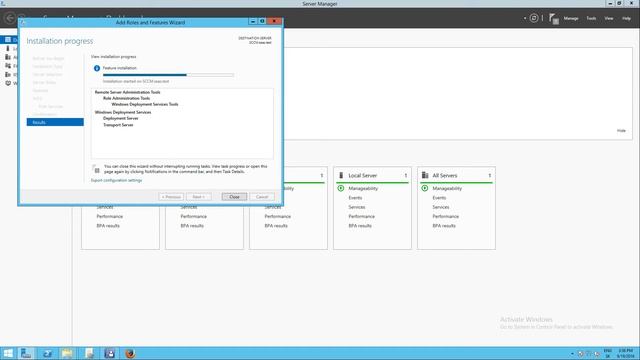Click the All Servers tile count number

(490, 176)
